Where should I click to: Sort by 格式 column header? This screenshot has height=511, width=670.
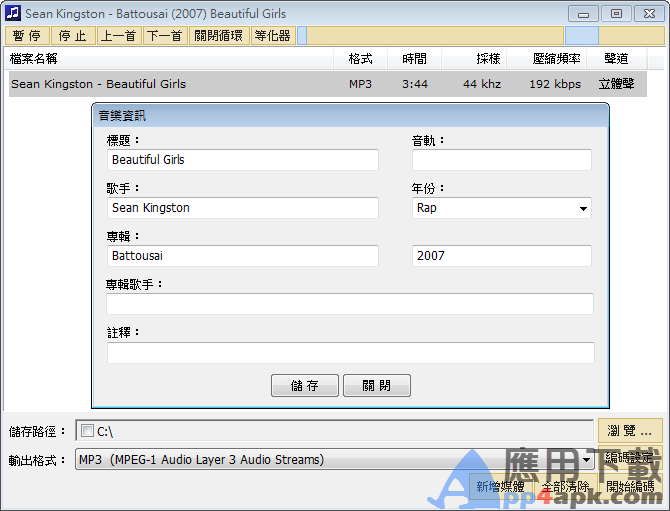(360, 59)
